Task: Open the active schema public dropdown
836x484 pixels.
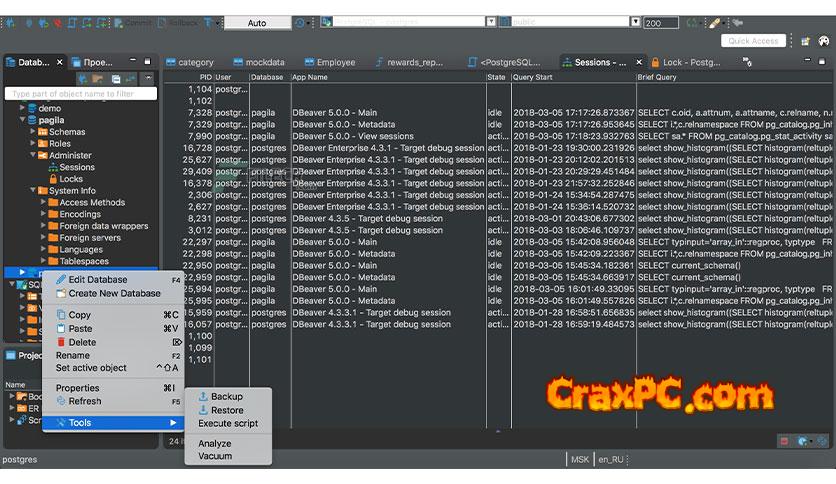Action: point(635,22)
